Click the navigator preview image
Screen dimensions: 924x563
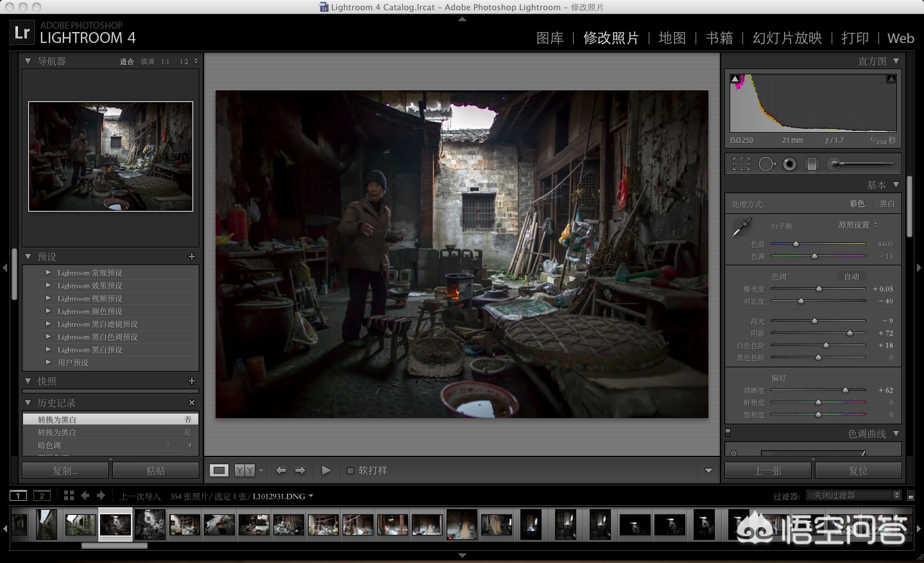tap(110, 156)
